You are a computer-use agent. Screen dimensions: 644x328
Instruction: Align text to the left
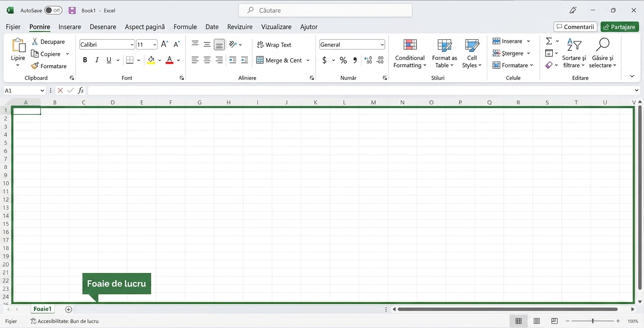click(195, 60)
